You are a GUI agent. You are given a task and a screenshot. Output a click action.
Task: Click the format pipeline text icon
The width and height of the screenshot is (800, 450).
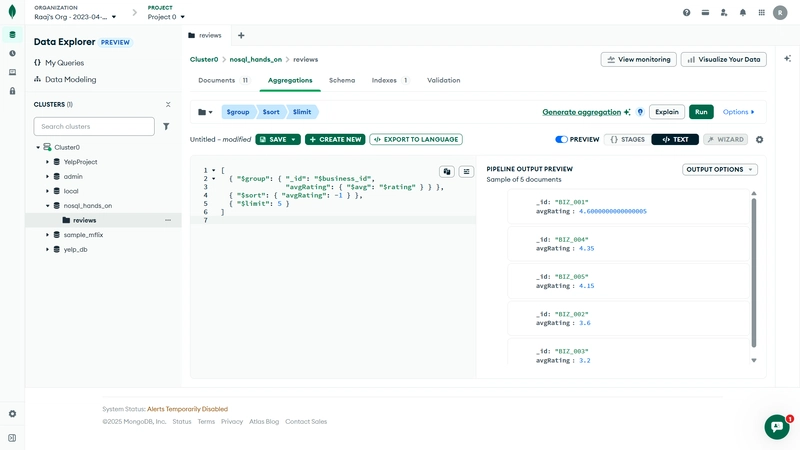click(466, 171)
